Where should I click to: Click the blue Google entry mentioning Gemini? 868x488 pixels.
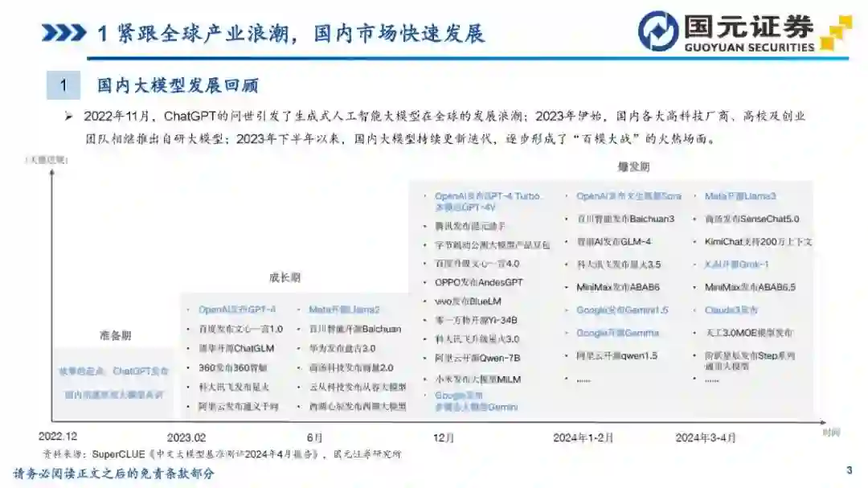coord(476,401)
